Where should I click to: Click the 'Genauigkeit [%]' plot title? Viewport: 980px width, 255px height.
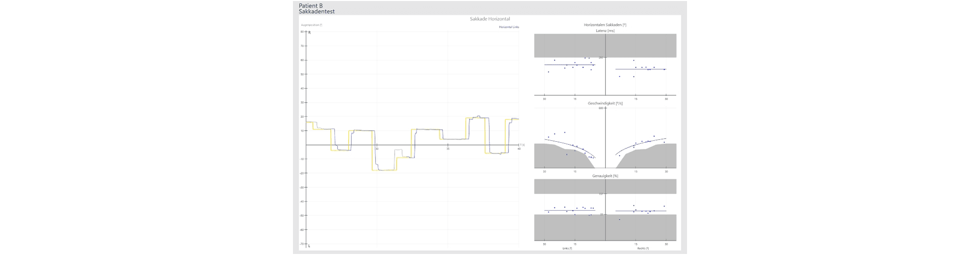click(605, 175)
